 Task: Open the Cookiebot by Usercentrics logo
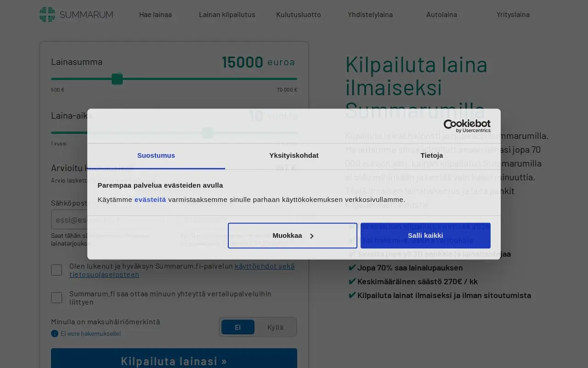pyautogui.click(x=467, y=126)
